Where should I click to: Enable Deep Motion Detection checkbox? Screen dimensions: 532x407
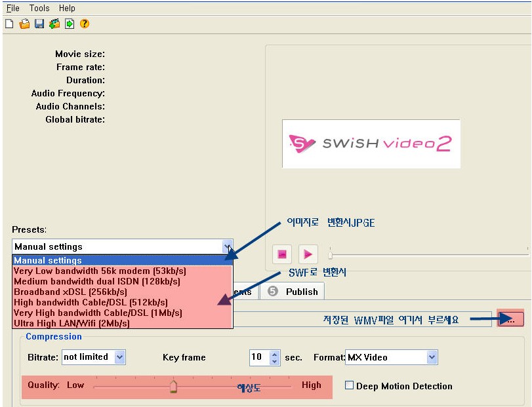pos(349,385)
